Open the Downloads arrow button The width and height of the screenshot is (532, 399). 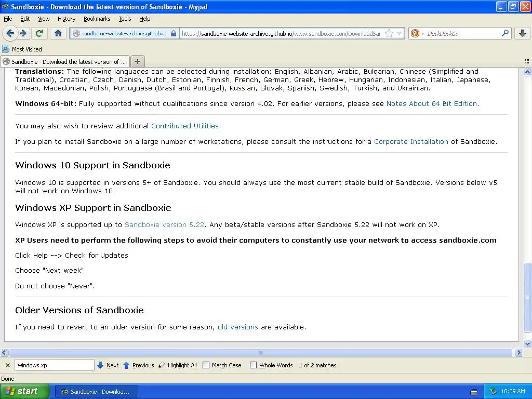click(523, 33)
